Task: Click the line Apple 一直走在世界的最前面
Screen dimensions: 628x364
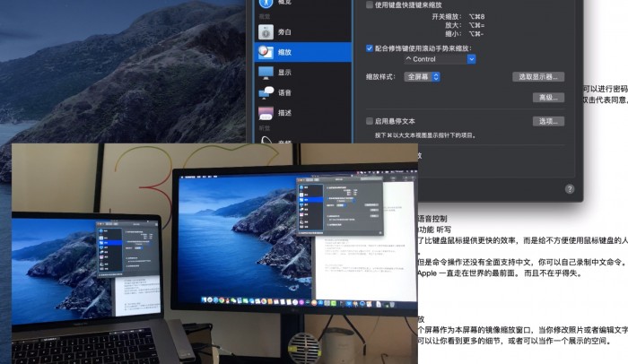Action: 499,273
